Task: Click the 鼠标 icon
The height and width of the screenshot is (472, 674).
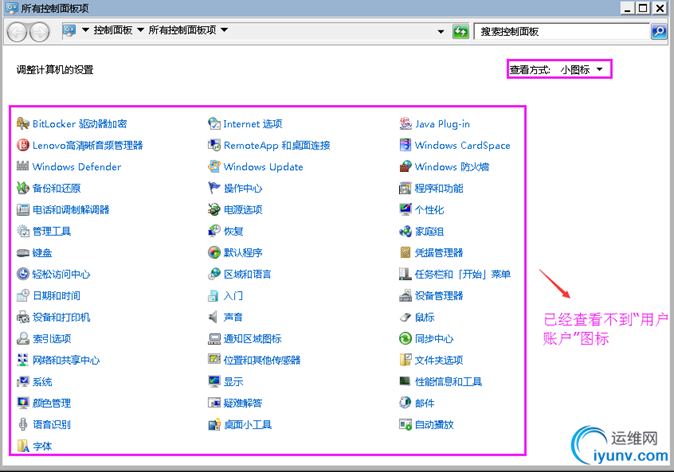Action: coord(405,317)
